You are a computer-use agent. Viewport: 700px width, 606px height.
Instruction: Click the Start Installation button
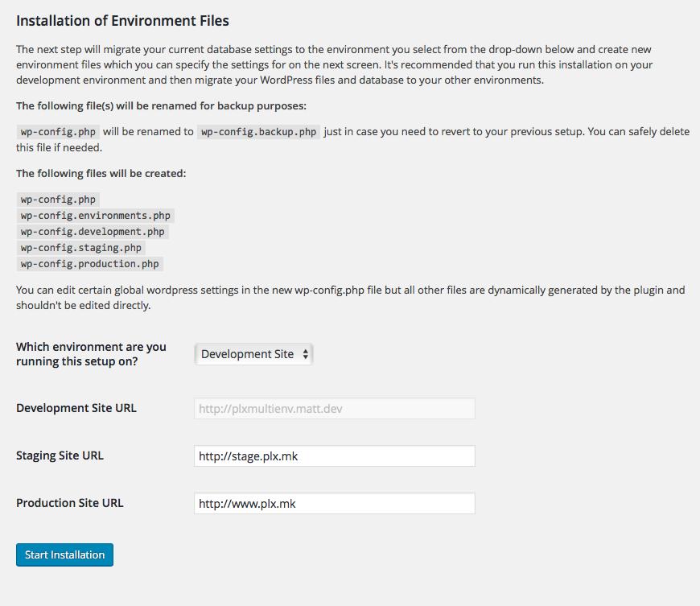[x=64, y=554]
